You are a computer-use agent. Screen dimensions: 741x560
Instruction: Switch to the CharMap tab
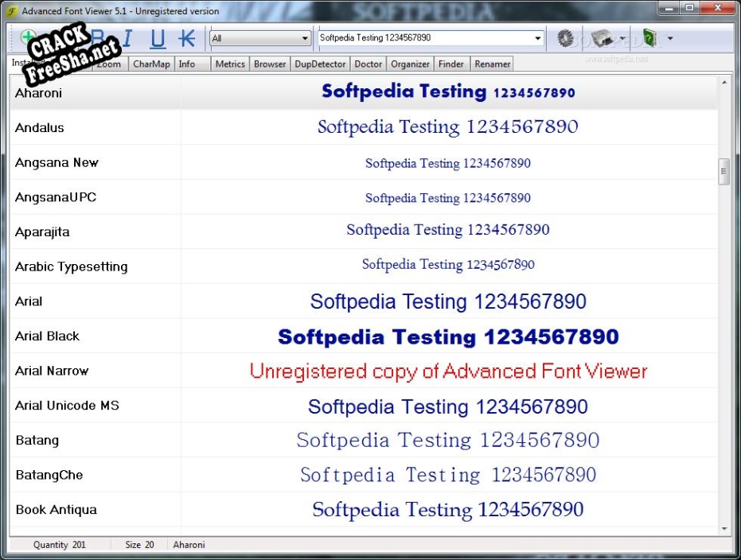tap(150, 64)
